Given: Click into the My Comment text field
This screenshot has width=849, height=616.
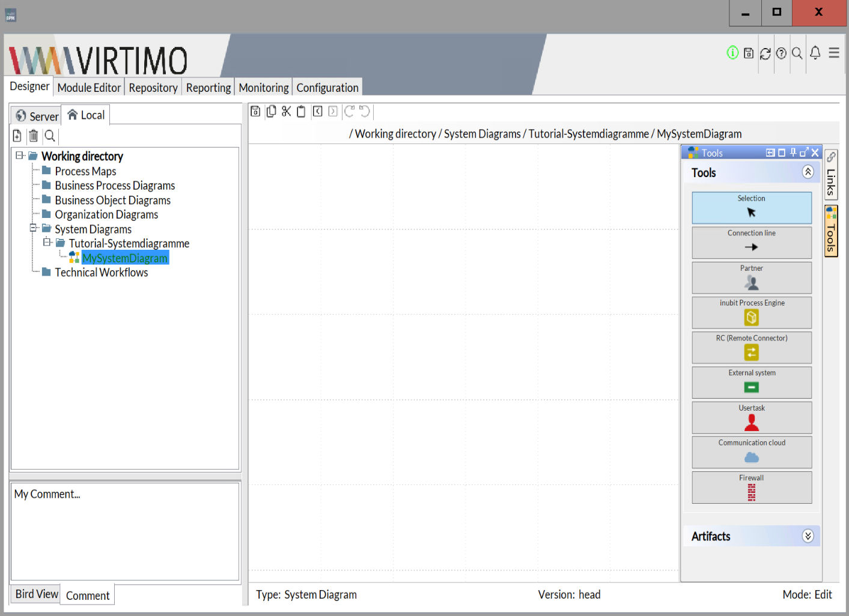Looking at the screenshot, I should (125, 531).
